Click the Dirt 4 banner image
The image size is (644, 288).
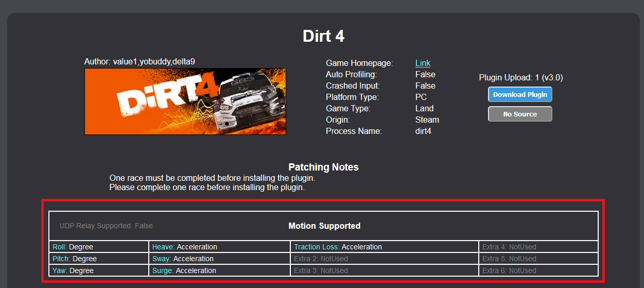coord(185,101)
